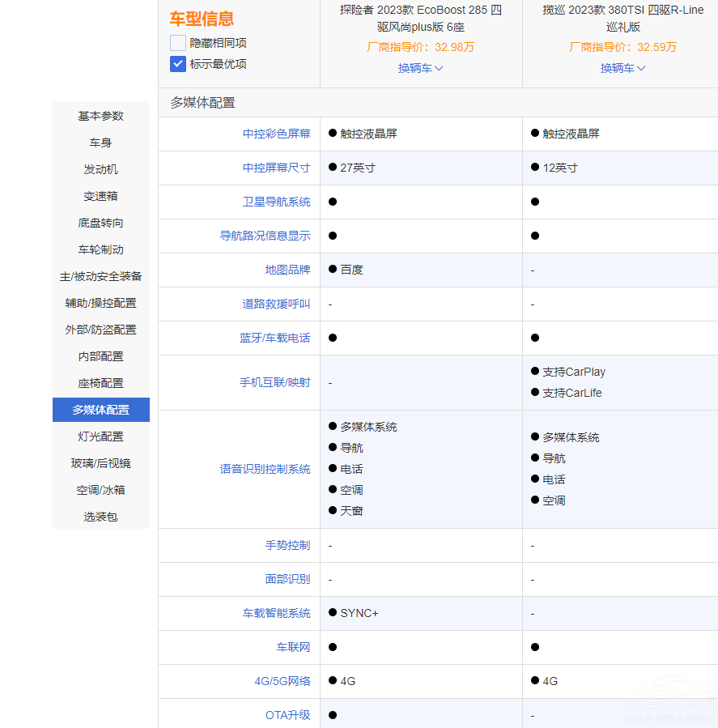
Task: Open the 灯光配置 section
Action: (100, 436)
